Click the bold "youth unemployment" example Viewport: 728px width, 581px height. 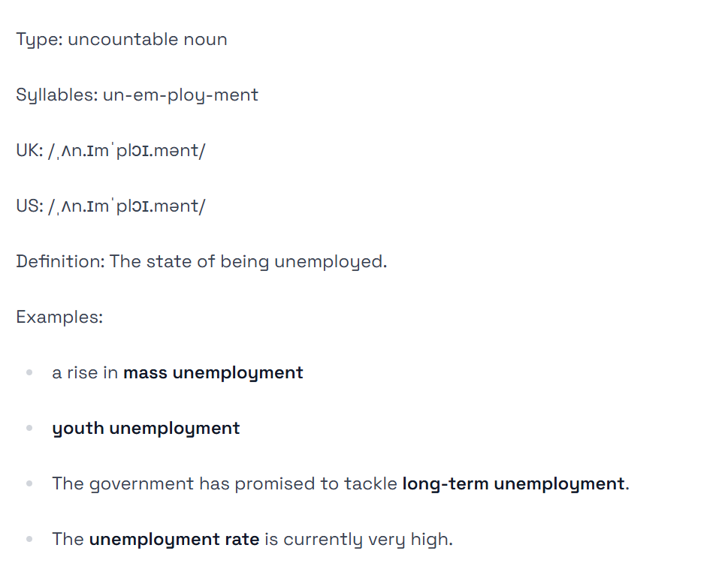(146, 429)
